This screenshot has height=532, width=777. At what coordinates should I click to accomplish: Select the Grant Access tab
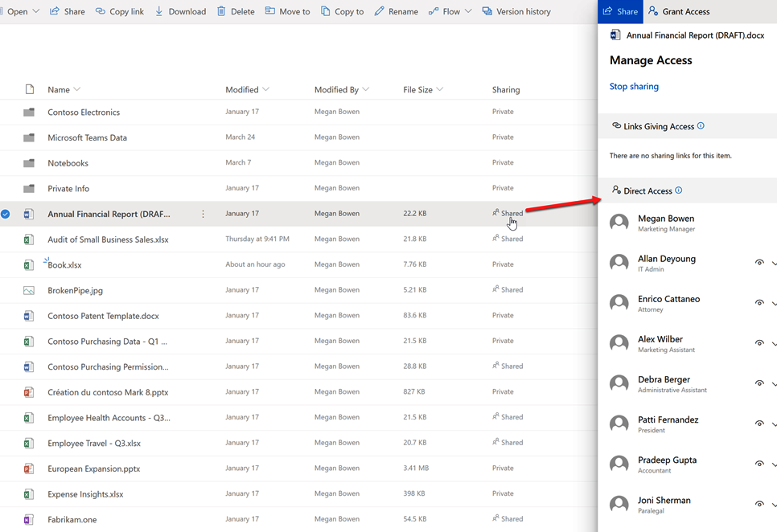coord(679,11)
